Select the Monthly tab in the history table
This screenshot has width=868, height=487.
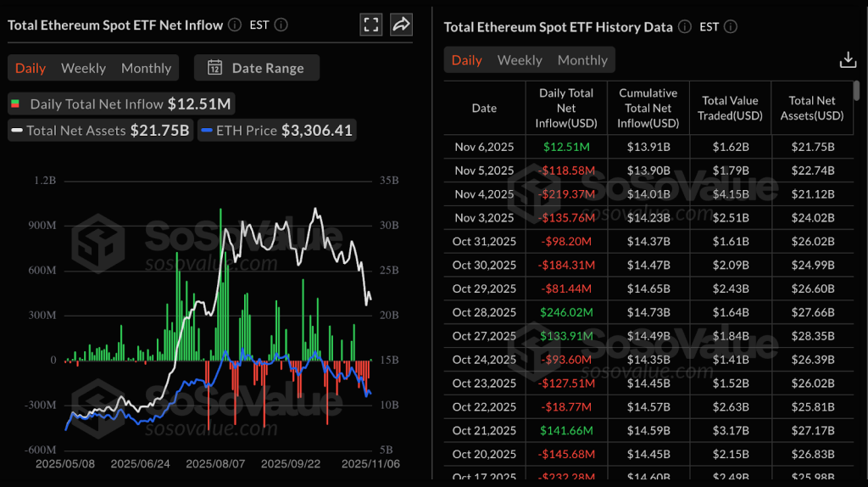click(582, 60)
